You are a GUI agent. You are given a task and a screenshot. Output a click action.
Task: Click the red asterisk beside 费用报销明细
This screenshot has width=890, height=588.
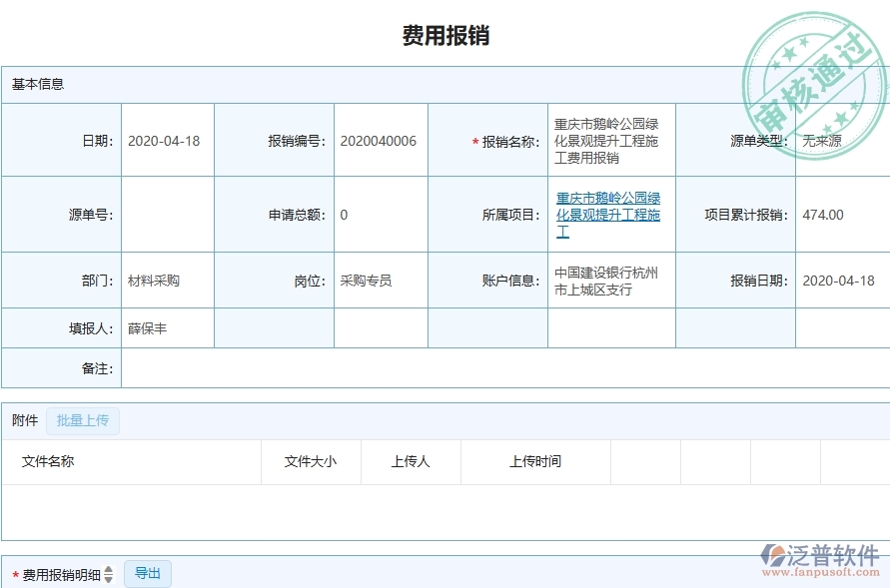(14, 573)
